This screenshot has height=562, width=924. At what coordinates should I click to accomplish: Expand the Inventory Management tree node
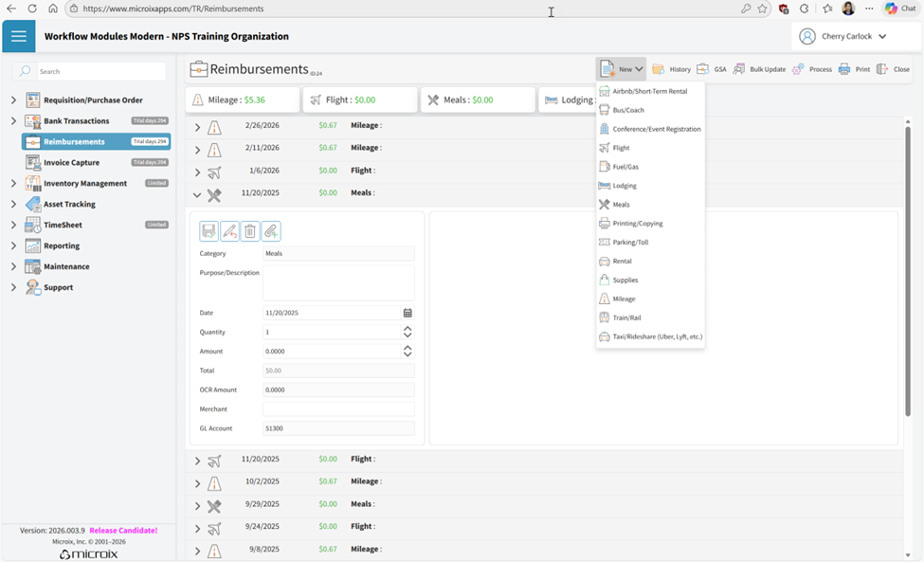13,184
